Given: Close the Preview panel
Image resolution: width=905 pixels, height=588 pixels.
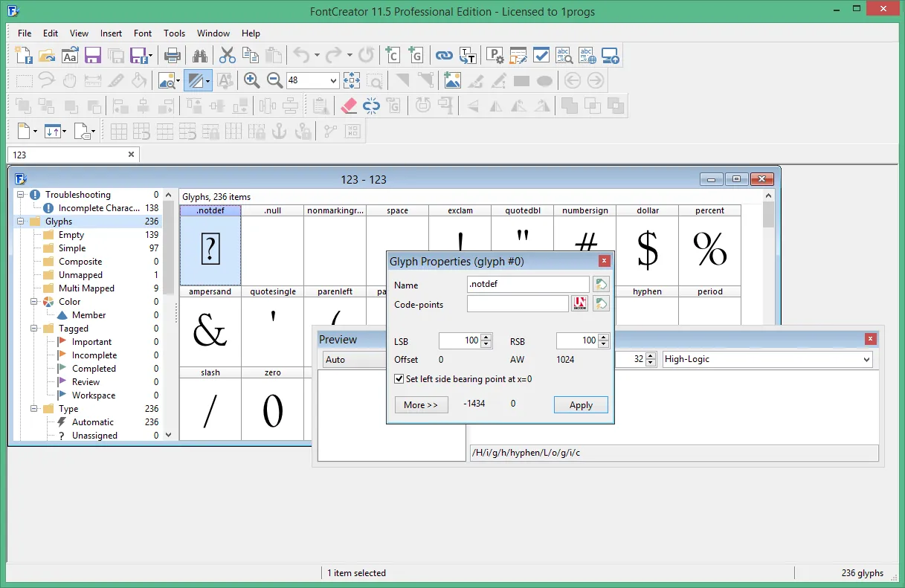Looking at the screenshot, I should pyautogui.click(x=870, y=339).
